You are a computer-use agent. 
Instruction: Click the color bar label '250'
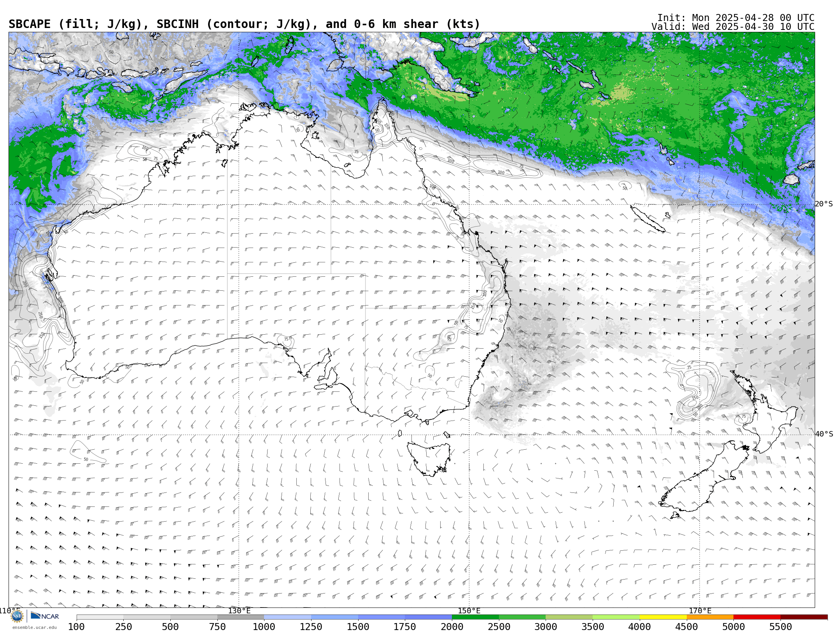(123, 627)
